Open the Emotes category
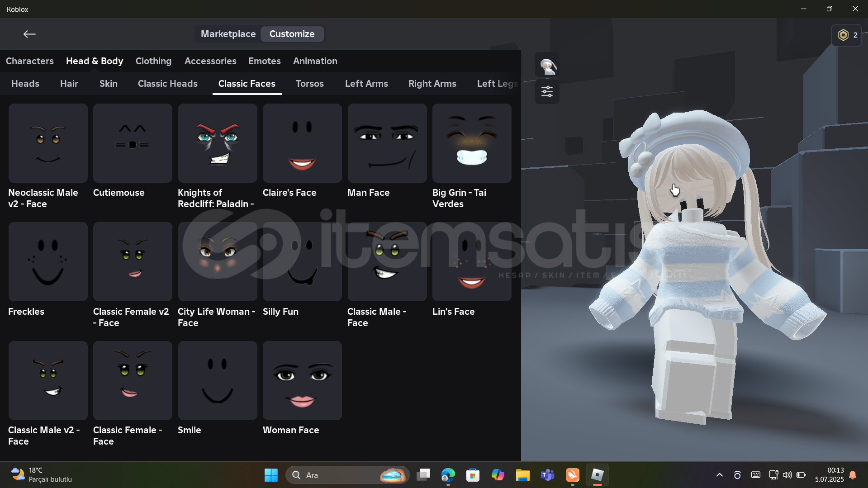 265,61
